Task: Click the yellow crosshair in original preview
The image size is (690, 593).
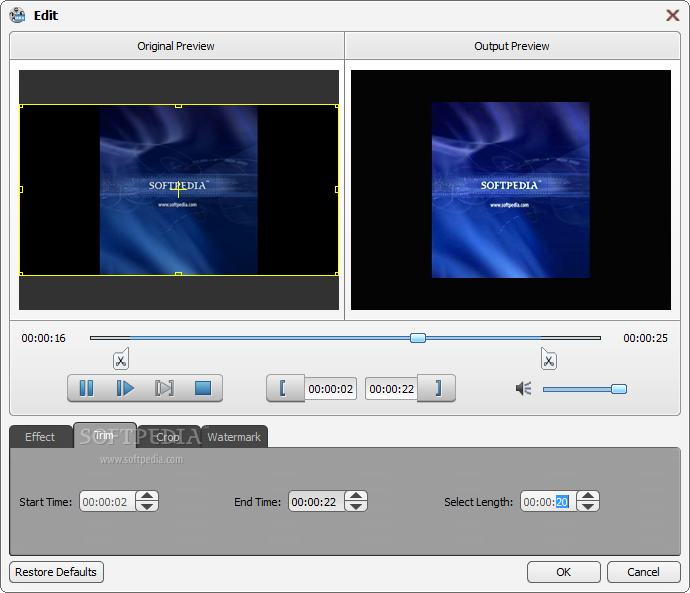Action: 178,190
